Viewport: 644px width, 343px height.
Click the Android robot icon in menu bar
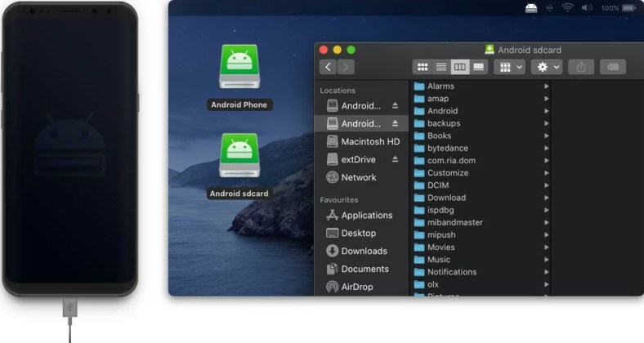[531, 8]
